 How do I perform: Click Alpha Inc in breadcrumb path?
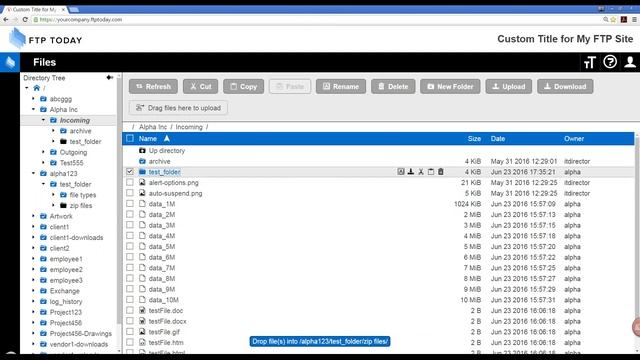tap(153, 127)
